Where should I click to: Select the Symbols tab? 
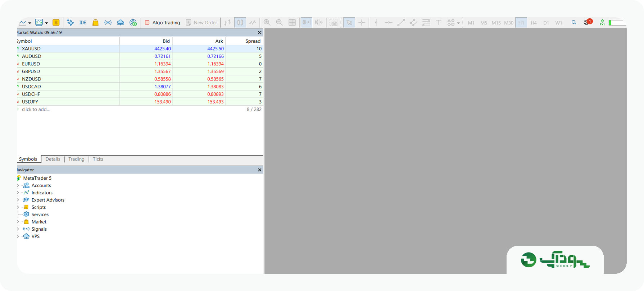click(28, 159)
